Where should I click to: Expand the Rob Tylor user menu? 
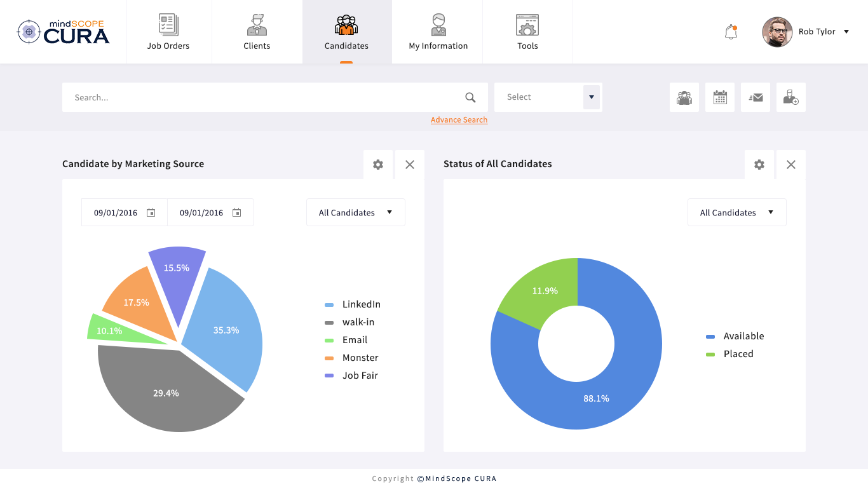[846, 32]
